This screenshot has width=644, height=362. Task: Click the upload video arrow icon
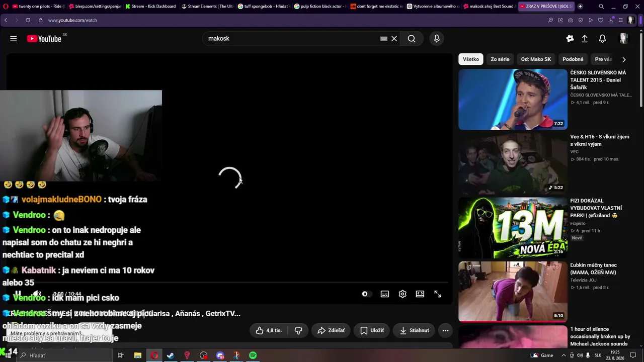click(585, 39)
